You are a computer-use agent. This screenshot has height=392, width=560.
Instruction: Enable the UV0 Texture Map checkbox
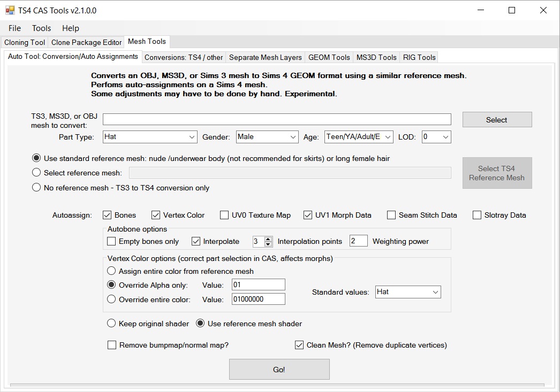(x=224, y=215)
